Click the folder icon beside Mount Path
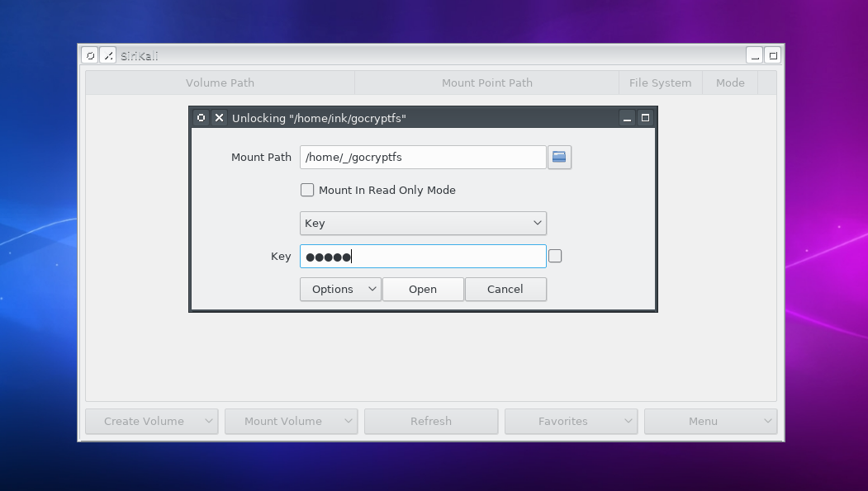 click(559, 157)
